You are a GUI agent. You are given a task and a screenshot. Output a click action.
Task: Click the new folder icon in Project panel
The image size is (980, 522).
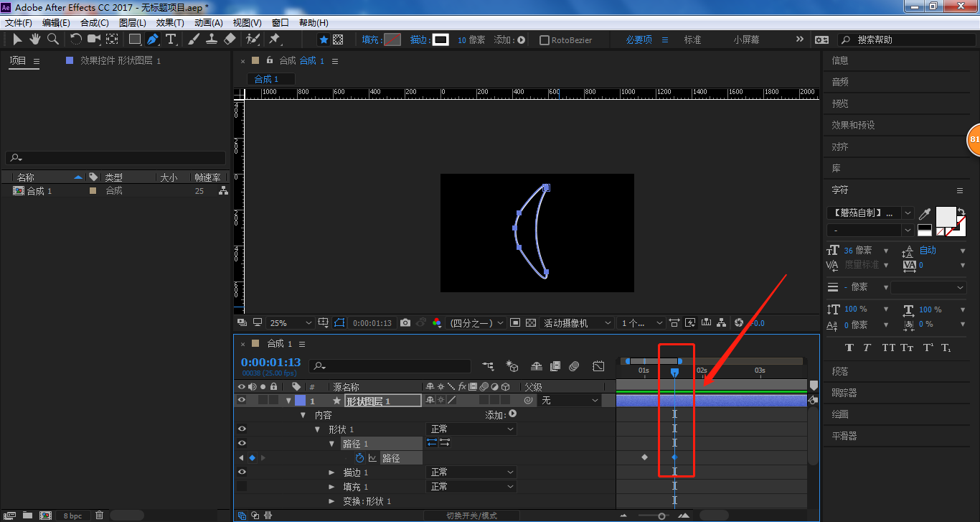pos(27,515)
